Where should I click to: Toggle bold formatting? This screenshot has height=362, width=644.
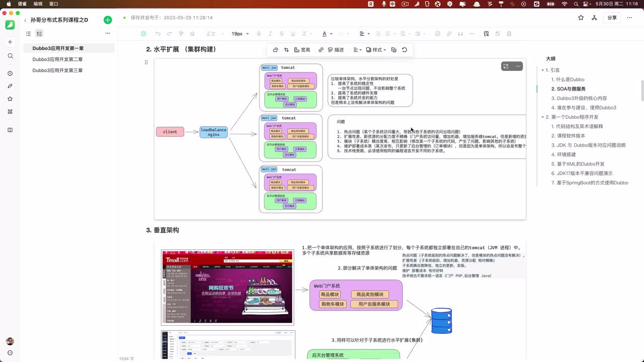tap(259, 34)
